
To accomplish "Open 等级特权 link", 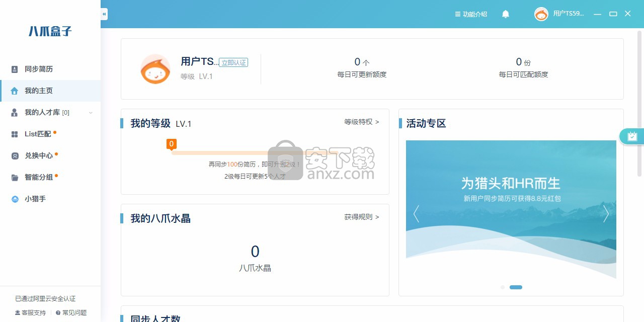I will pos(362,122).
